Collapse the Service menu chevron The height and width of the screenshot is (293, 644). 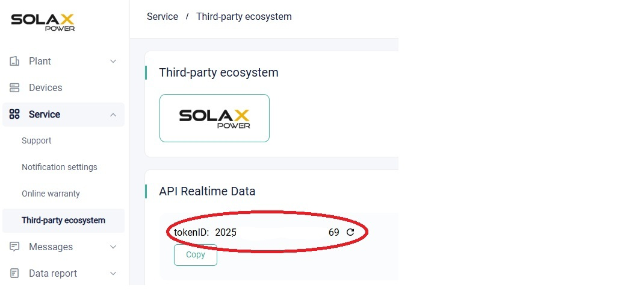[113, 115]
